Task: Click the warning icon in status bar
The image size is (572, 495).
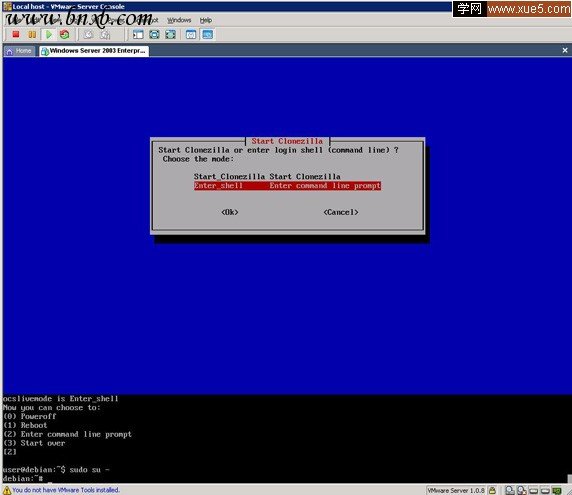Action: pyautogui.click(x=7, y=490)
